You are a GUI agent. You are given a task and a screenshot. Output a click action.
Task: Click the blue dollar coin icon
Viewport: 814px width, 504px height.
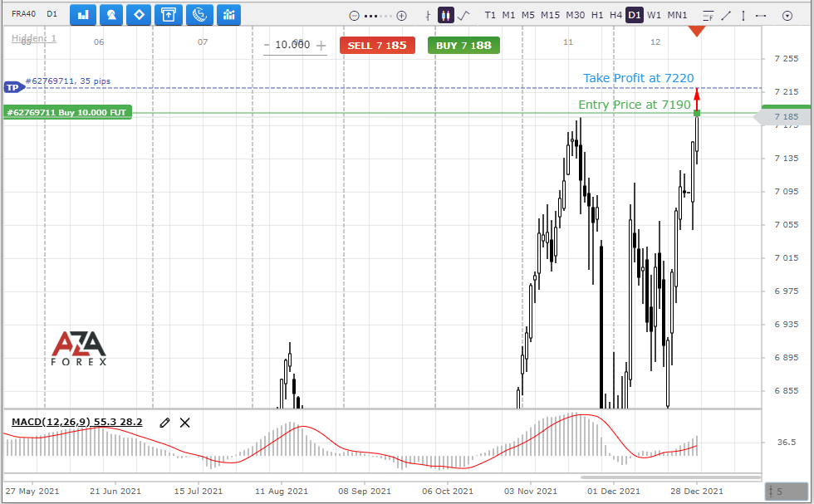[199, 15]
